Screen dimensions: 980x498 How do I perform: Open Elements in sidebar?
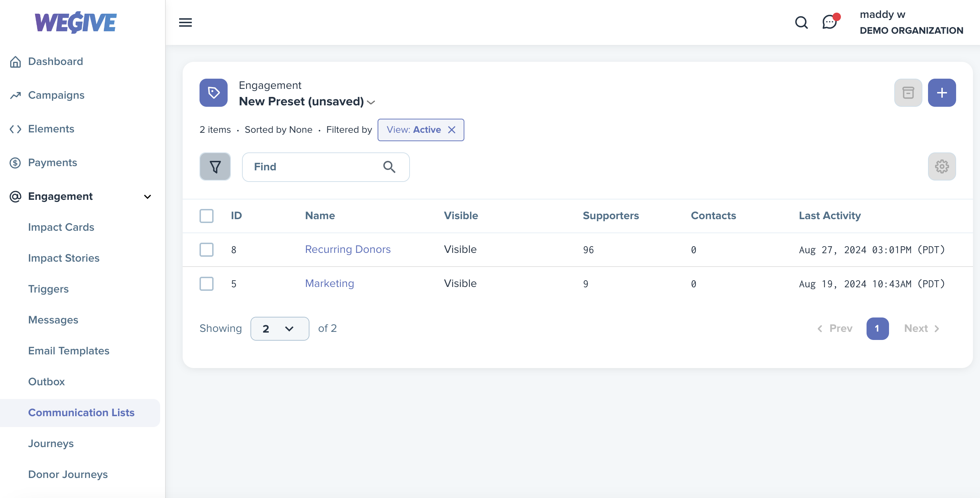click(51, 129)
